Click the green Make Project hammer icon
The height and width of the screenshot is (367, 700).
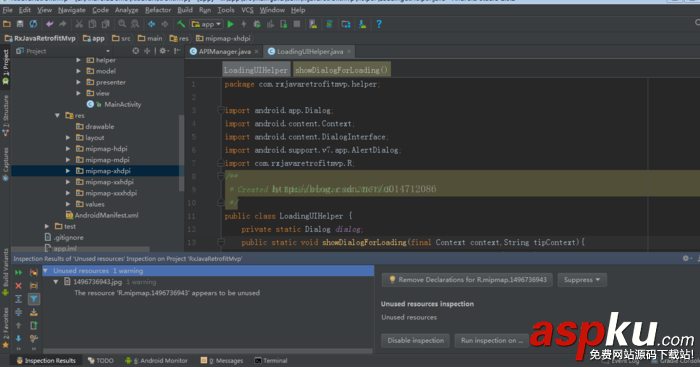click(x=181, y=24)
